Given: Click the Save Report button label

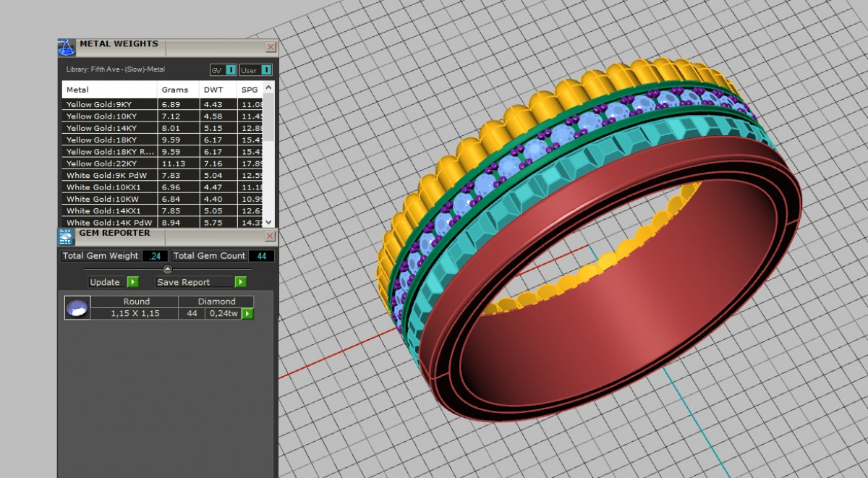Looking at the screenshot, I should click(184, 282).
